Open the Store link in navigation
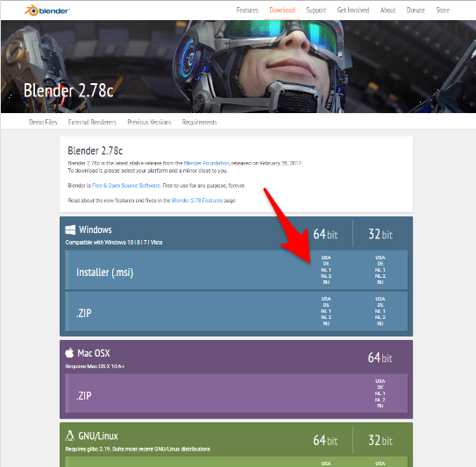Viewport: 476px width, 467px height. [443, 11]
